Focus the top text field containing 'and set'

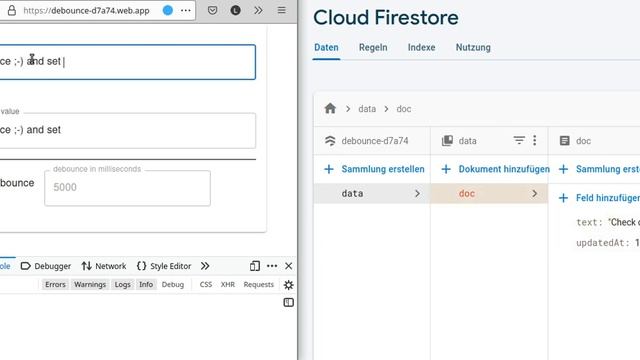click(x=128, y=62)
